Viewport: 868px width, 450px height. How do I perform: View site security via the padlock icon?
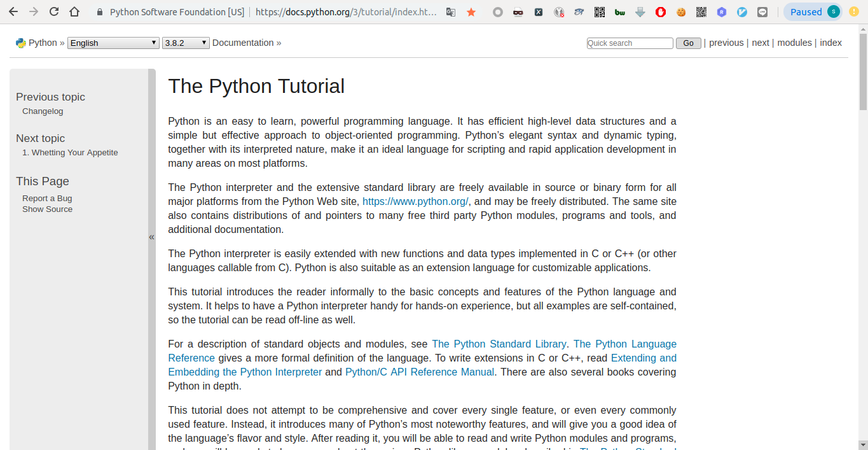99,11
